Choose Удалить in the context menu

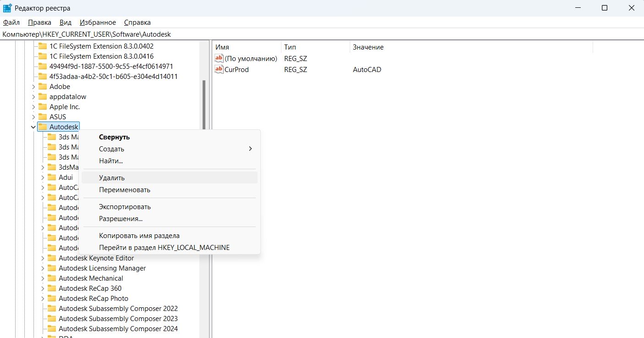(170, 178)
